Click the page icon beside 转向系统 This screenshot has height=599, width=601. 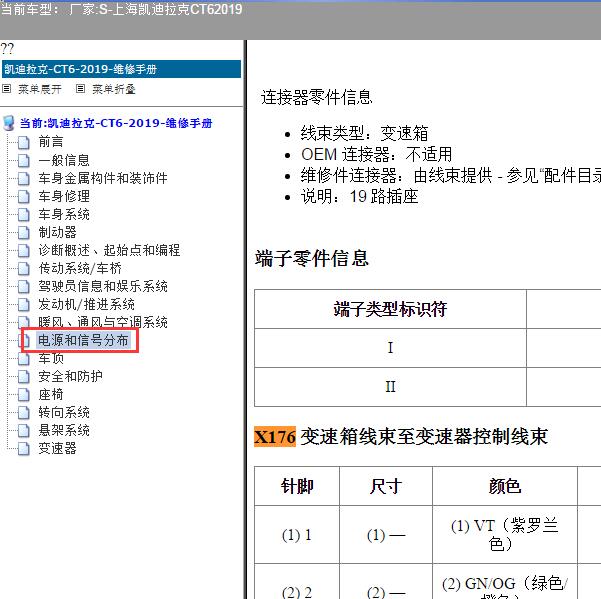pyautogui.click(x=24, y=412)
